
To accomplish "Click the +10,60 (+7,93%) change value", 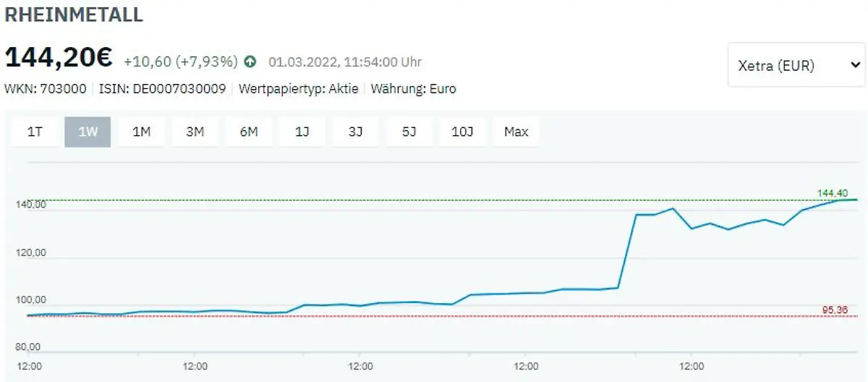I will (180, 62).
